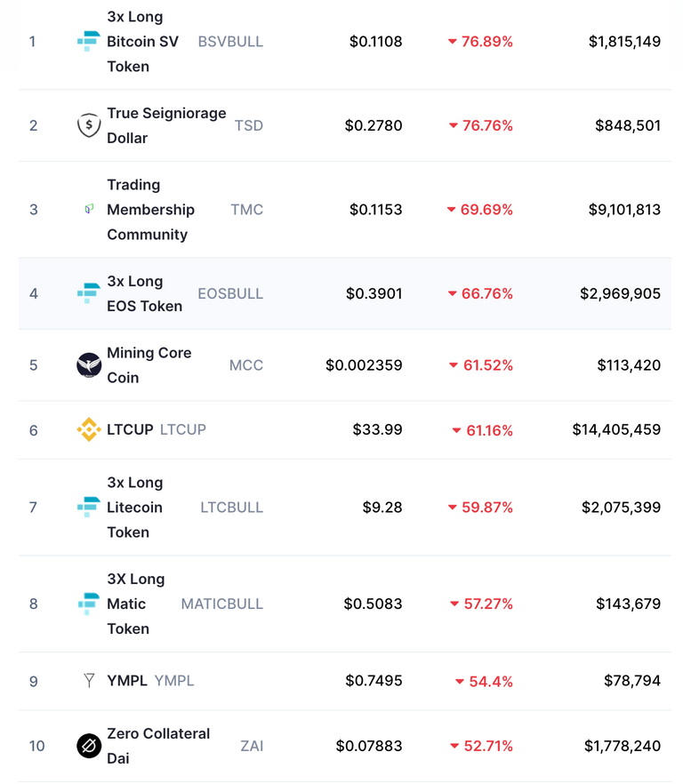Click the LTCUP Binance-style logo
This screenshot has width=683, height=784.
coord(89,429)
